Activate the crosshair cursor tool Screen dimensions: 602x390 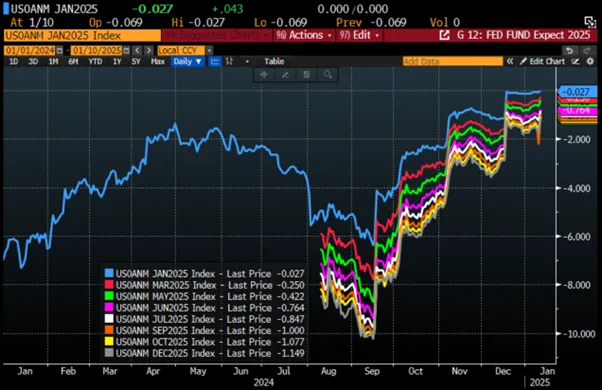point(264,74)
